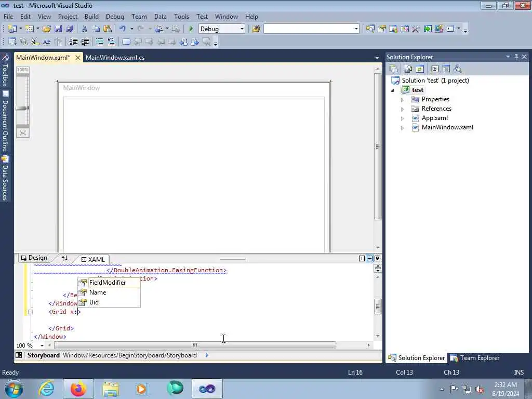The height and width of the screenshot is (399, 532).
Task: Expand the References node
Action: [403, 109]
